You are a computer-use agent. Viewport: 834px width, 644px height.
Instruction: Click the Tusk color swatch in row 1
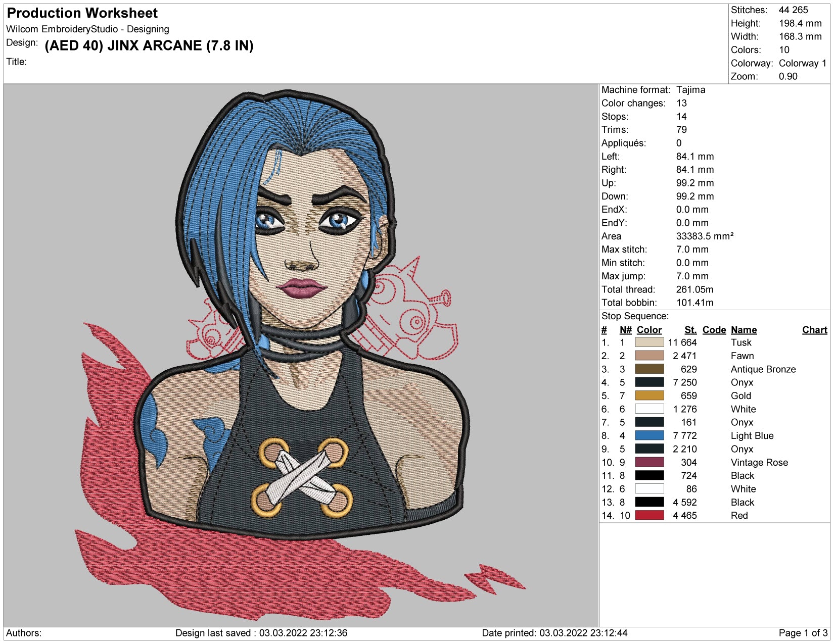(649, 342)
